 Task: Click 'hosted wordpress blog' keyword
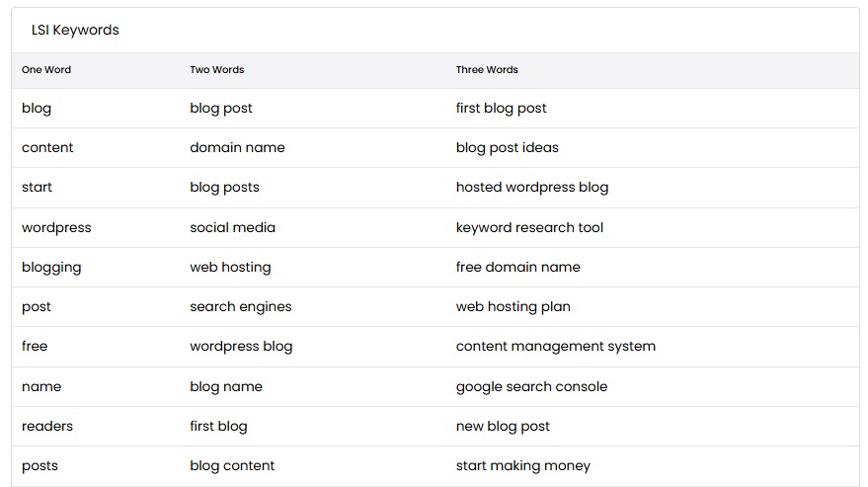[532, 188]
